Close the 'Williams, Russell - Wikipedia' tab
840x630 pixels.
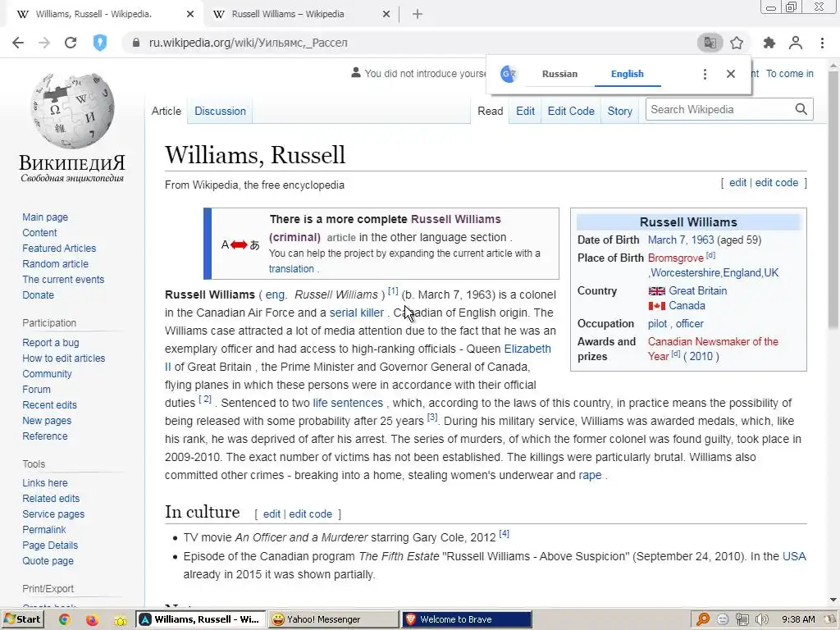coord(190,15)
